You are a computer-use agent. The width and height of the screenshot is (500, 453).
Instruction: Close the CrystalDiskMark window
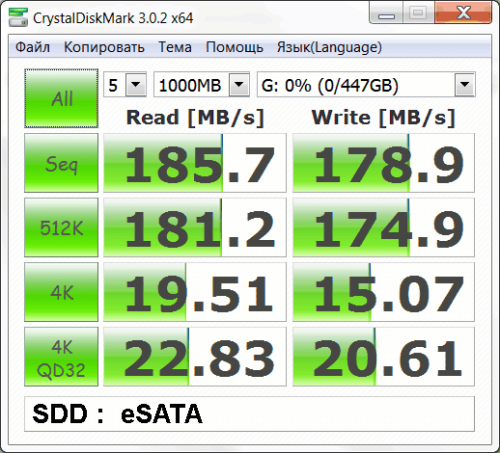[x=463, y=13]
